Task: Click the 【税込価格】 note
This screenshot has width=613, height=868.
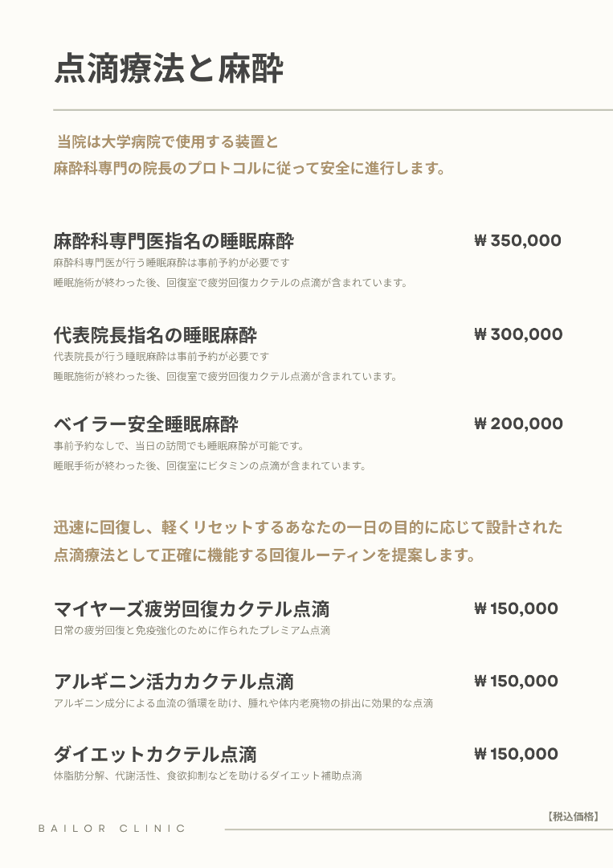Action: [573, 817]
